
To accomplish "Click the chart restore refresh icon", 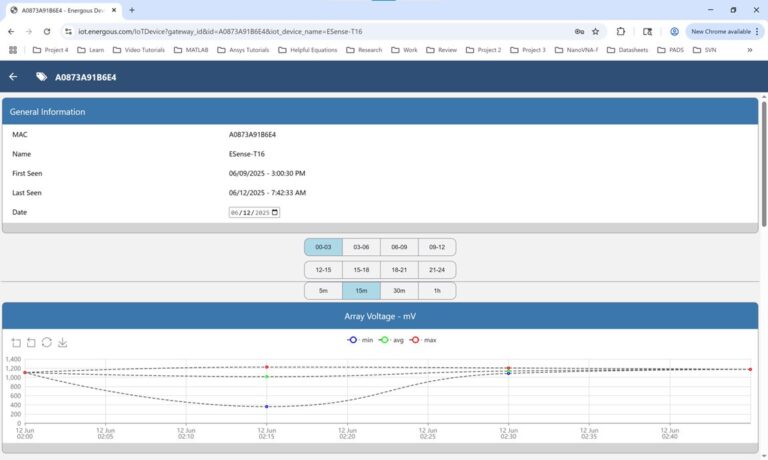I will point(47,343).
